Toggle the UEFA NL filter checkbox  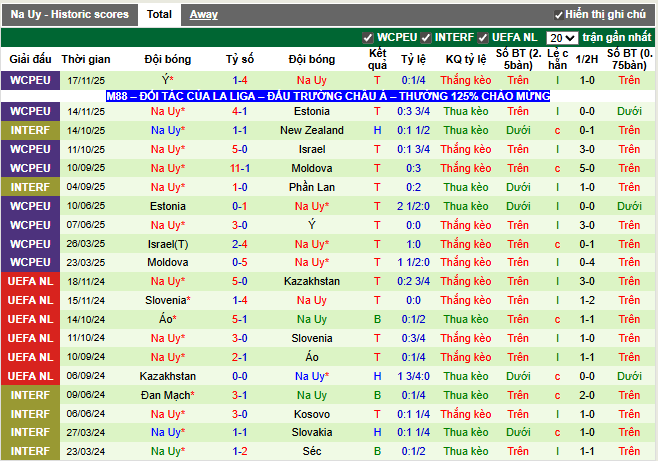click(x=485, y=37)
